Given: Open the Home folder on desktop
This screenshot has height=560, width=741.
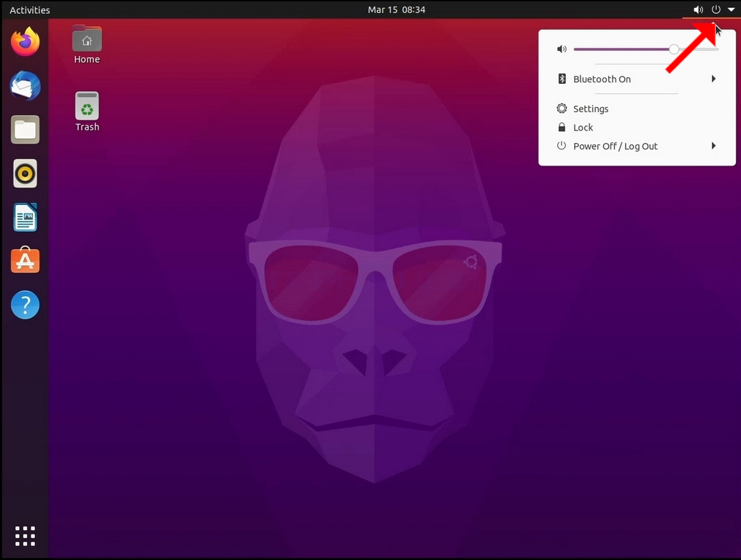Looking at the screenshot, I should point(87,44).
